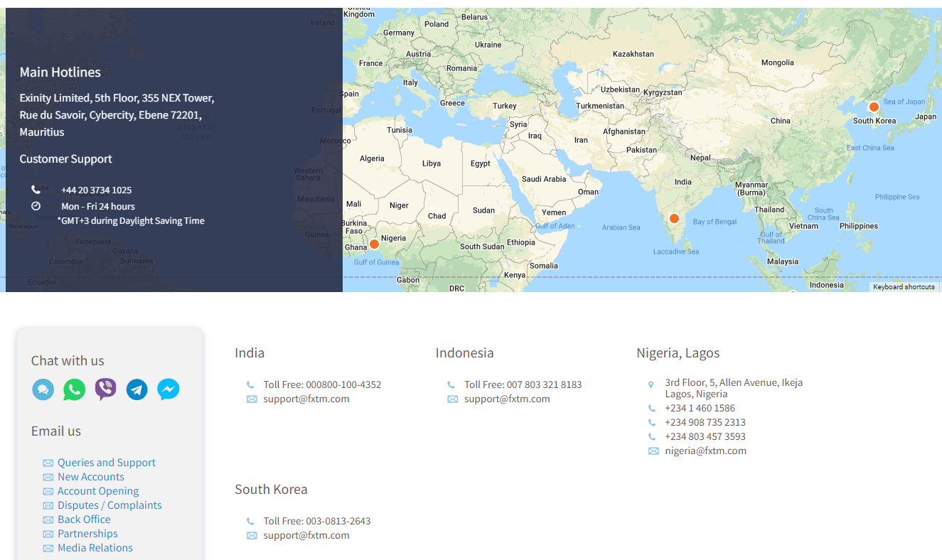Click Indonesia Toll Free: 007 803 321 8183
Screen dimensions: 942x560
pos(523,384)
